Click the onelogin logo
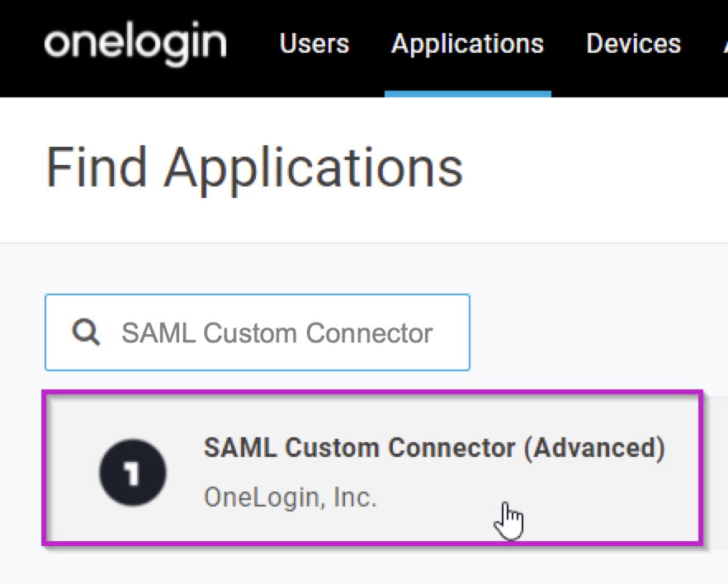The height and width of the screenshot is (584, 728). point(135,44)
